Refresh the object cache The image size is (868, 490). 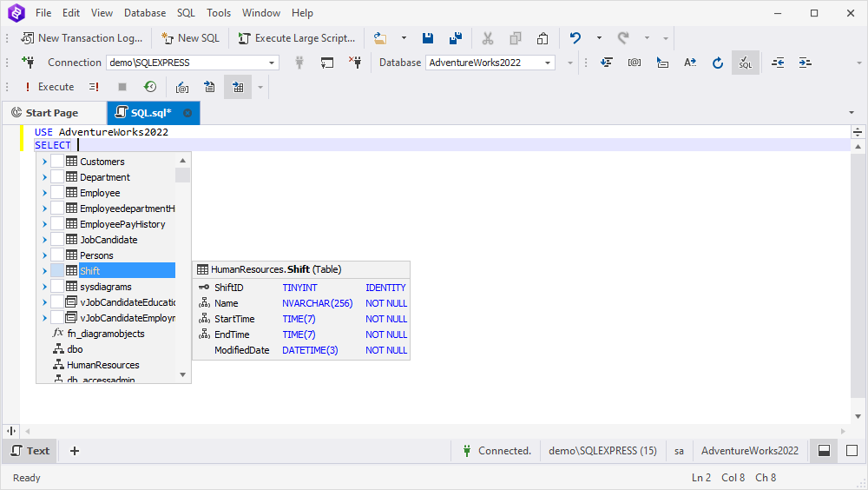[x=718, y=63]
